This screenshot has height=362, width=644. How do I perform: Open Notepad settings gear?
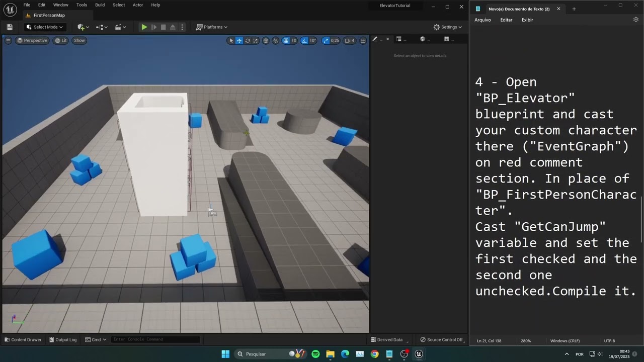[635, 20]
